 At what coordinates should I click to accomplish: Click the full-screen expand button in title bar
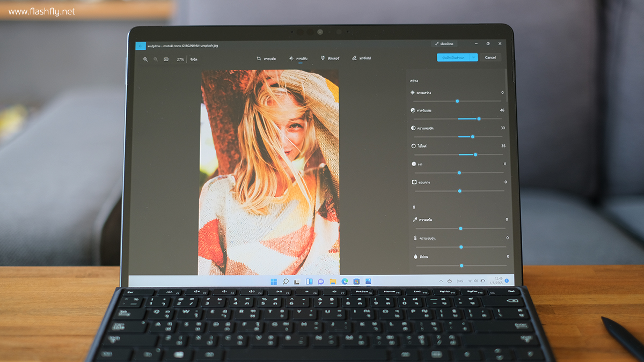[x=445, y=43]
